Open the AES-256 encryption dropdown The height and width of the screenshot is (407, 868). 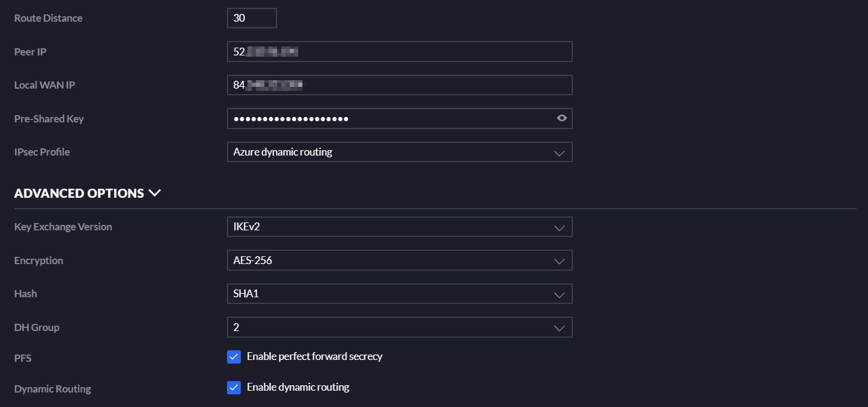(x=400, y=260)
